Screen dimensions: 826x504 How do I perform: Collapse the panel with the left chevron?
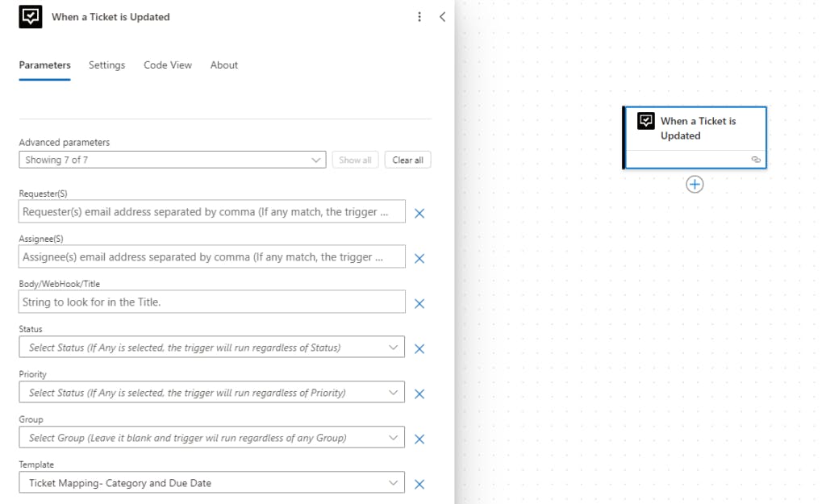442,17
